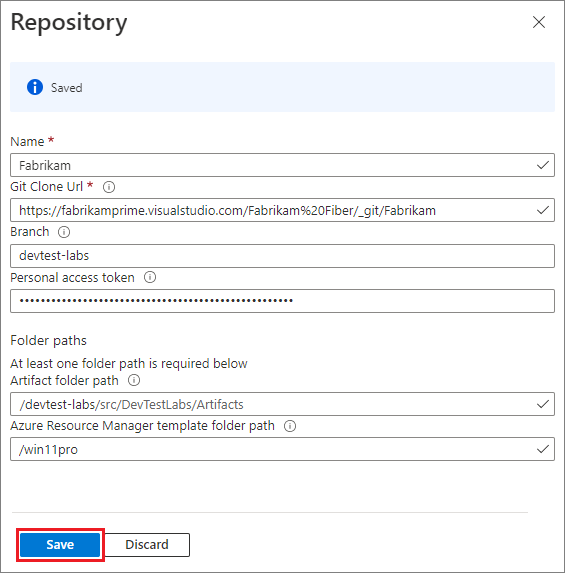The image size is (565, 573).
Task: Click the Azure Resource Manager template info icon
Action: tap(290, 426)
